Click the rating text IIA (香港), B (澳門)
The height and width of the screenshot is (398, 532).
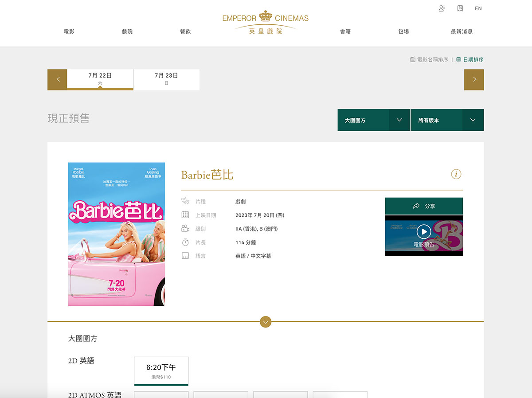click(x=257, y=229)
